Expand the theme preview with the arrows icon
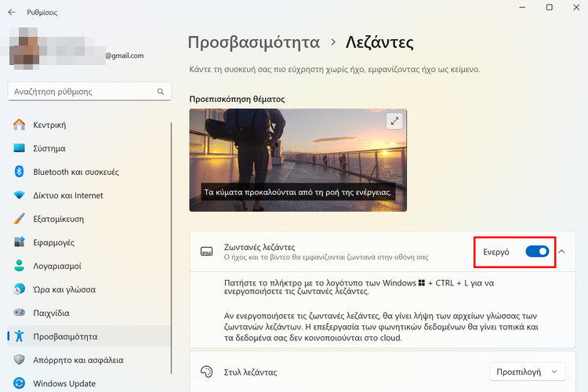 394,122
